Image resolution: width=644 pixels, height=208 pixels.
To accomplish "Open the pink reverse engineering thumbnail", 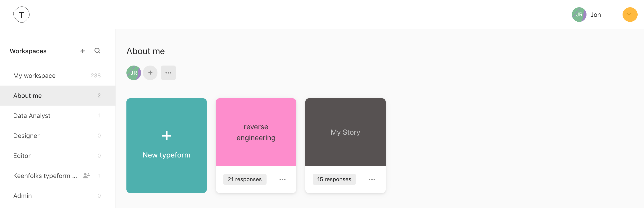I will pos(256,132).
